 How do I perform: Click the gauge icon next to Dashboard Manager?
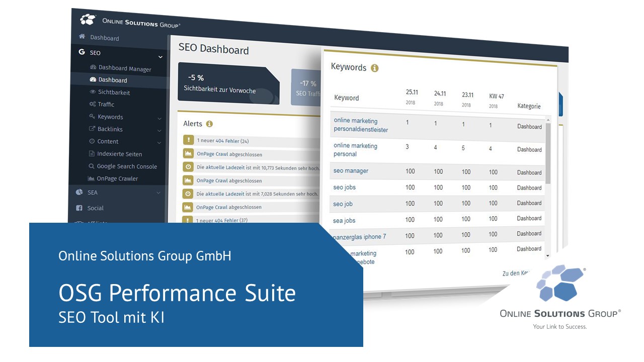click(93, 67)
